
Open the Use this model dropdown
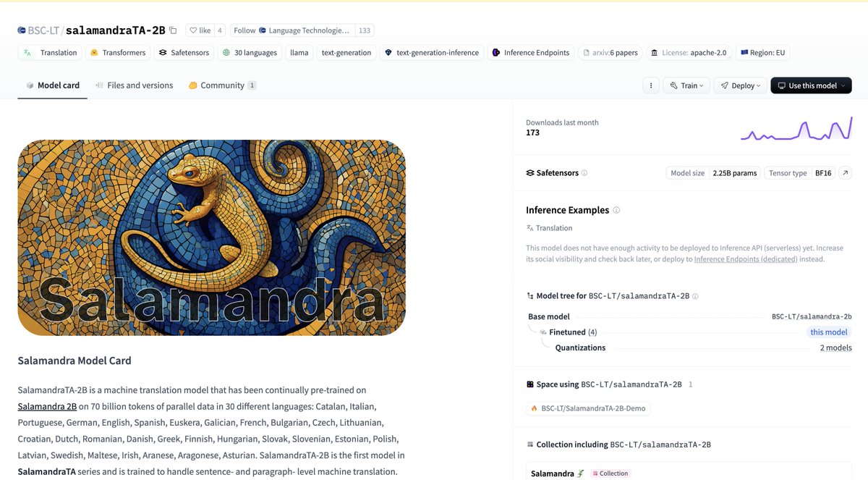coord(811,85)
